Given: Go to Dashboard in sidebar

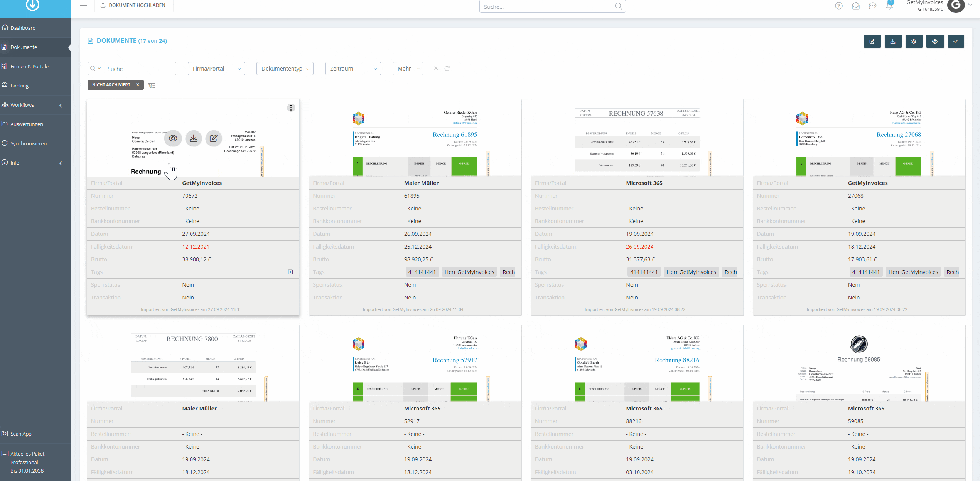Looking at the screenshot, I should [x=35, y=28].
